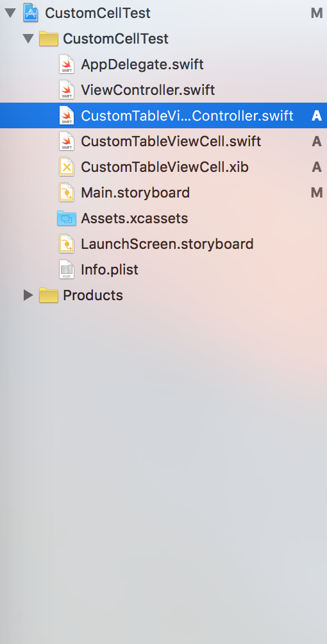327x644 pixels.
Task: Click the Main.storyboard file icon
Action: pyautogui.click(x=66, y=192)
